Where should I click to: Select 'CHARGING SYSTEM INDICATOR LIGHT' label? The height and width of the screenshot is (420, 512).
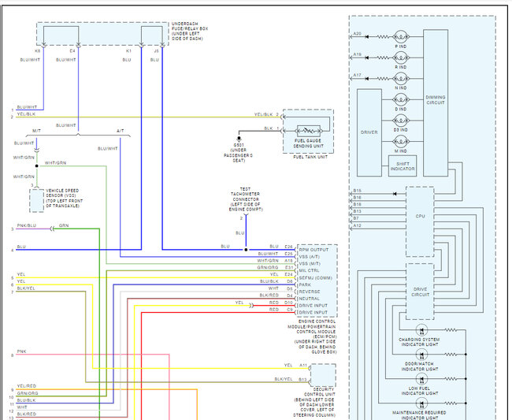(x=419, y=342)
